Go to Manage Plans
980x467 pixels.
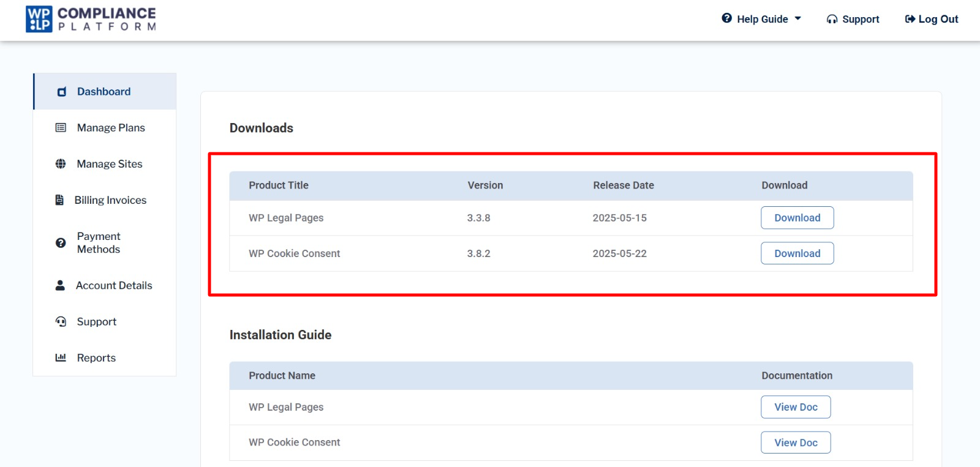coord(105,127)
